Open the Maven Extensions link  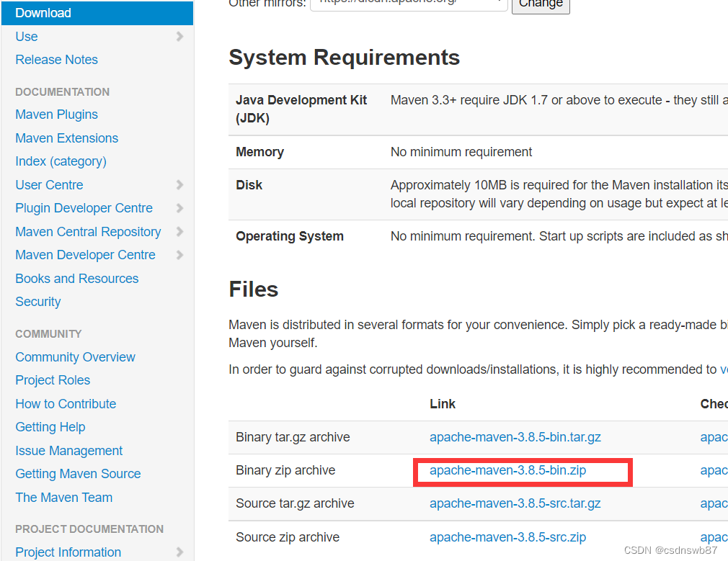67,138
